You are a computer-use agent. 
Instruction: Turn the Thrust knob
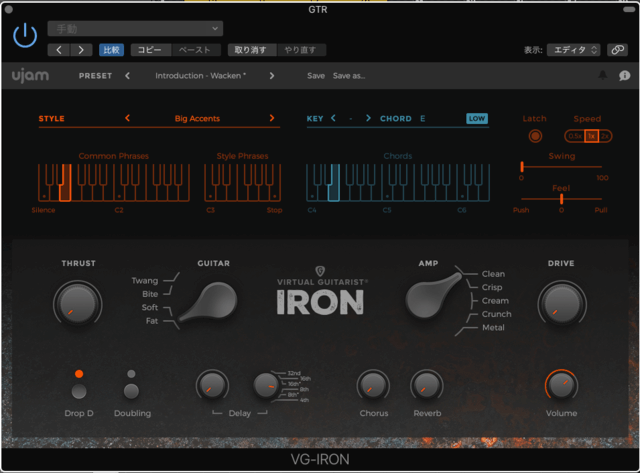coord(77,304)
